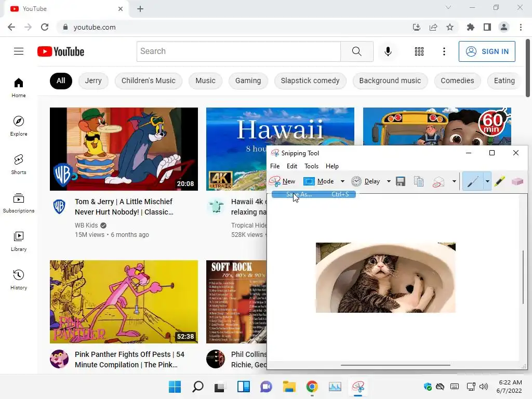Viewport: 532px width, 399px height.
Task: Open taskbar Search magnifier
Action: 197,387
